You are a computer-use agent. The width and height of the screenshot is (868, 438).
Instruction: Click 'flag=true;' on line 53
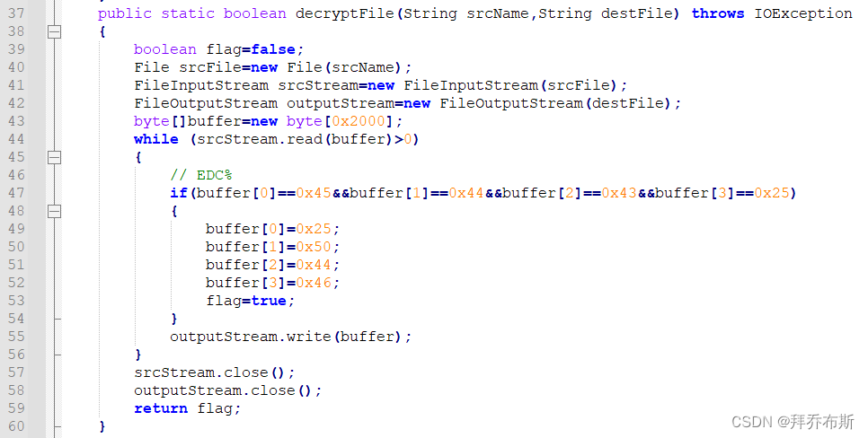tap(250, 301)
